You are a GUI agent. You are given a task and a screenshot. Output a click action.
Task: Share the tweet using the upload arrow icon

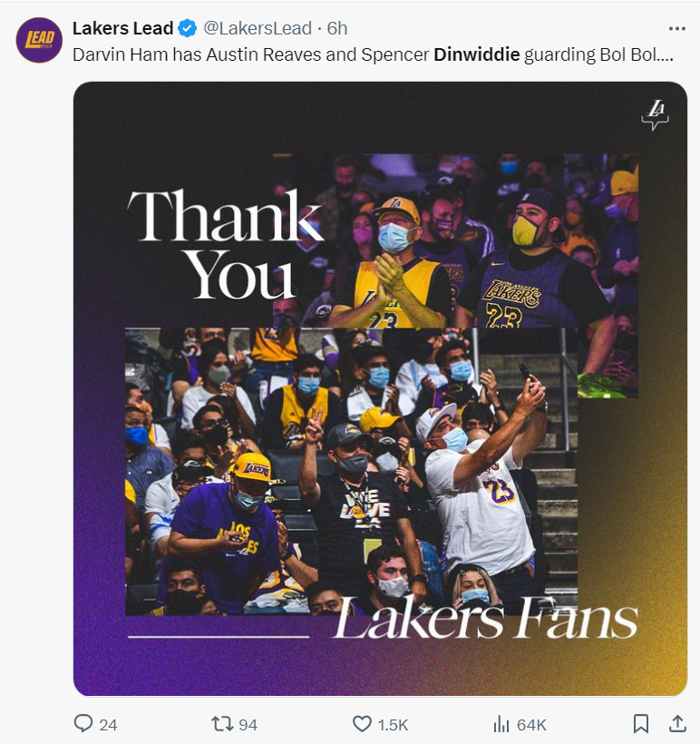677,724
